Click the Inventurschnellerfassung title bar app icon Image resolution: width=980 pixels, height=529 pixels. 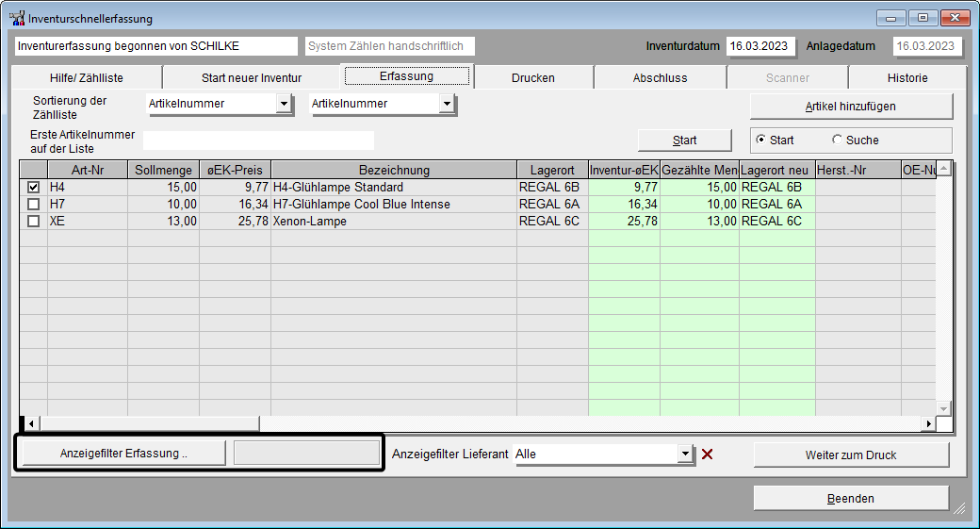[17, 18]
